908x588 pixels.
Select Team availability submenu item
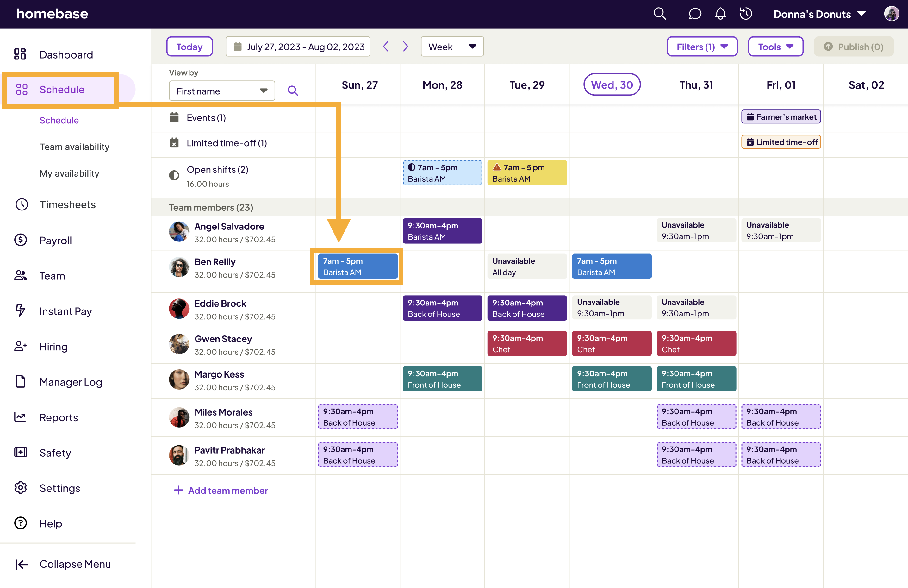pyautogui.click(x=74, y=147)
